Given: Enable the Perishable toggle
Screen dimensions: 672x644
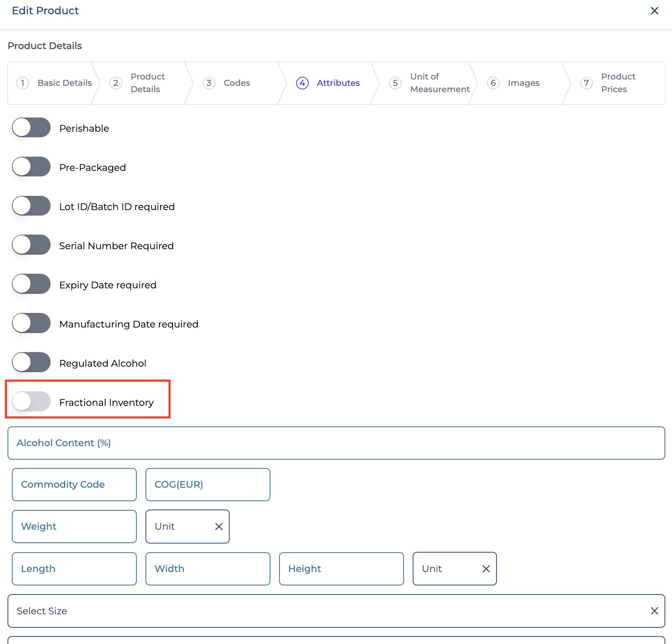Looking at the screenshot, I should [x=31, y=128].
